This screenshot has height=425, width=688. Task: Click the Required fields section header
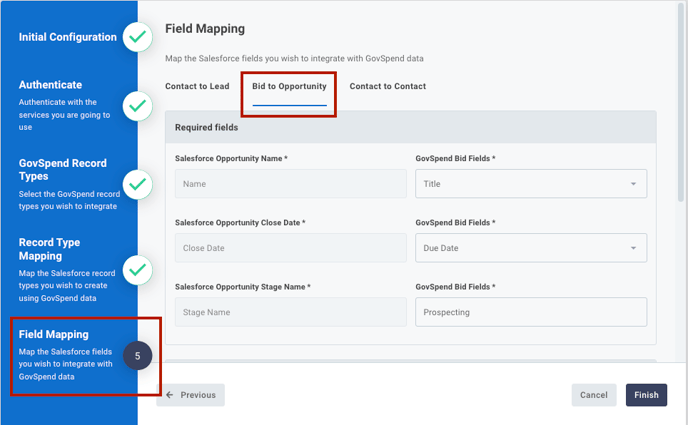click(411, 128)
